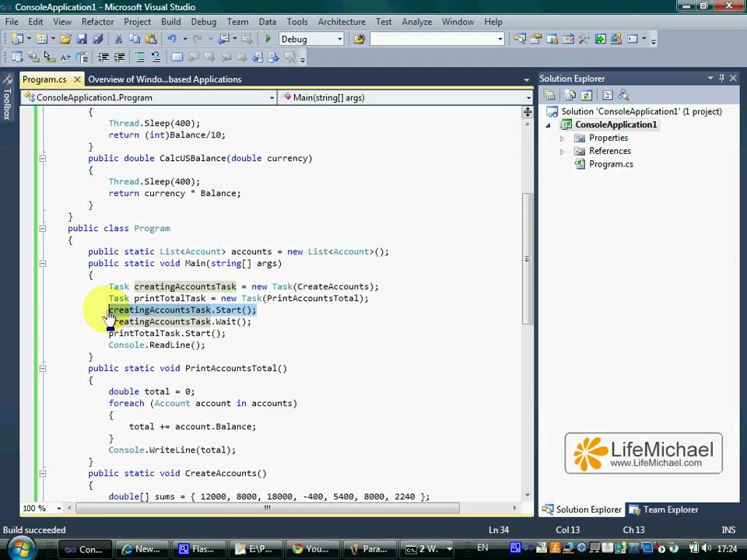Screen dimensions: 747x560
Task: Collapse the public class Program outline region
Action: tap(42, 228)
